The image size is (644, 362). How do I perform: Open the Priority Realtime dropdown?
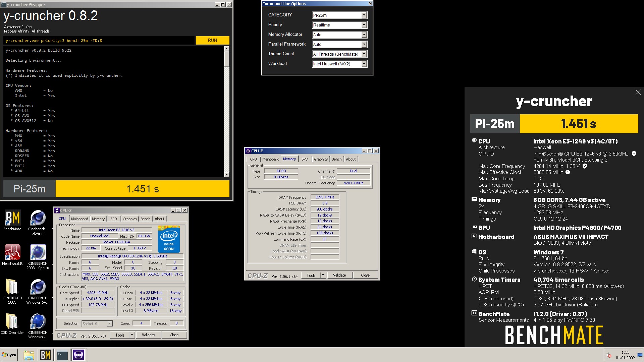[364, 25]
